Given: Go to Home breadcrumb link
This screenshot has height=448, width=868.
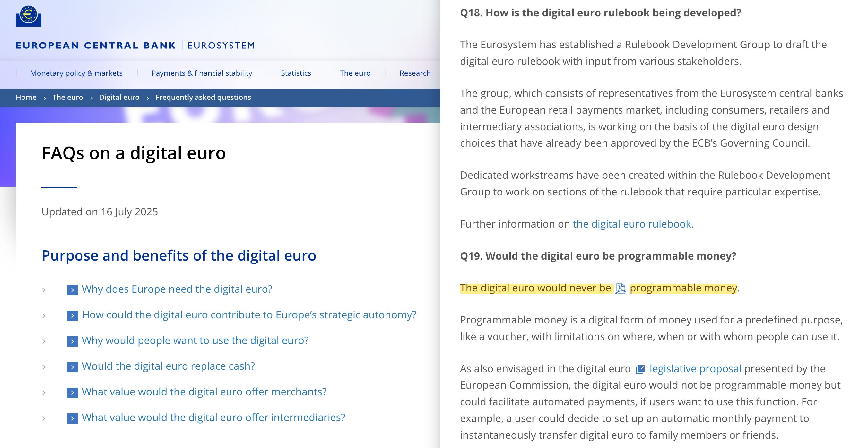Looking at the screenshot, I should pyautogui.click(x=26, y=97).
